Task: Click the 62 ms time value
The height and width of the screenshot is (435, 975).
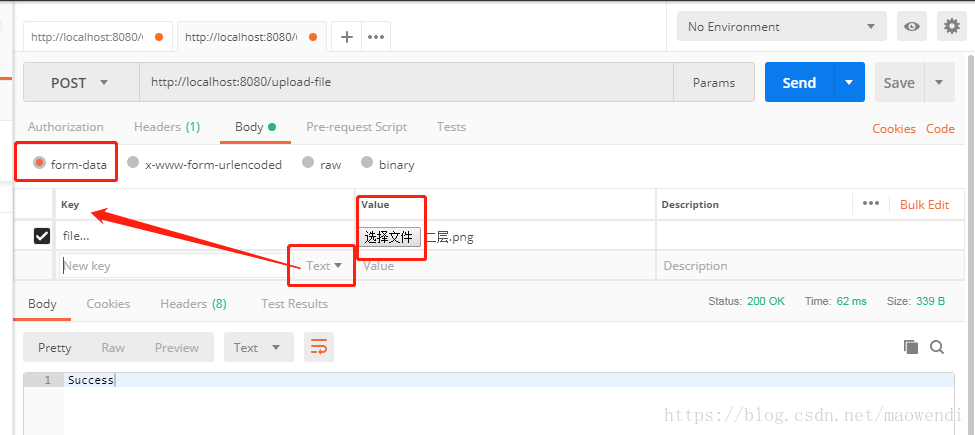Action: (851, 301)
